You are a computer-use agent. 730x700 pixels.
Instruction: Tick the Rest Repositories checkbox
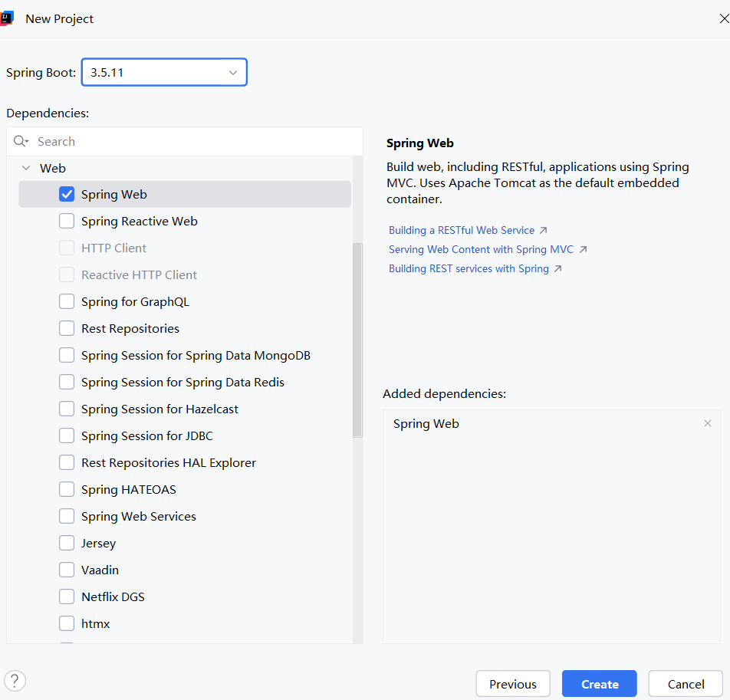pyautogui.click(x=67, y=329)
